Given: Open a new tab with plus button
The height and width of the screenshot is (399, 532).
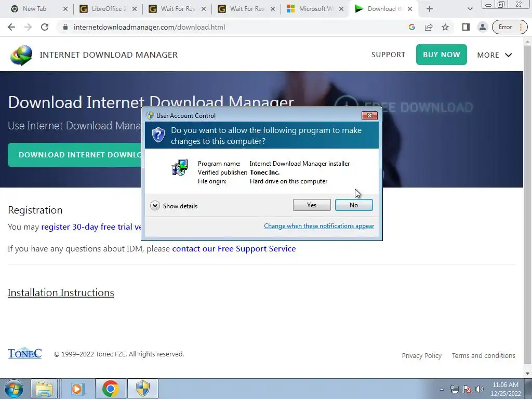Looking at the screenshot, I should 430,9.
